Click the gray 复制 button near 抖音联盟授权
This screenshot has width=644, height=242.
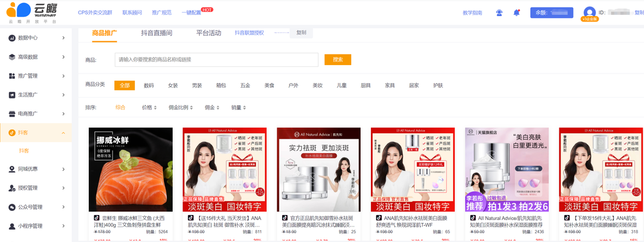[301, 32]
